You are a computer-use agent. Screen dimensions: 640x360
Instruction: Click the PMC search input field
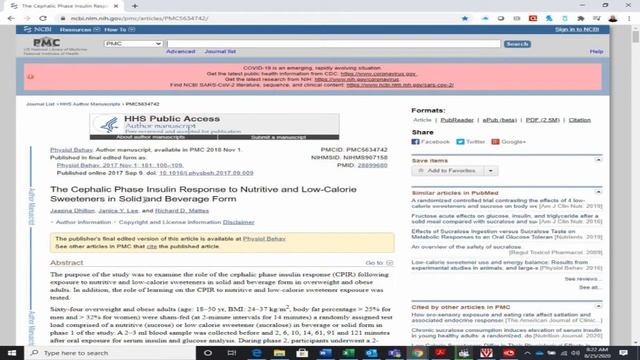point(333,44)
